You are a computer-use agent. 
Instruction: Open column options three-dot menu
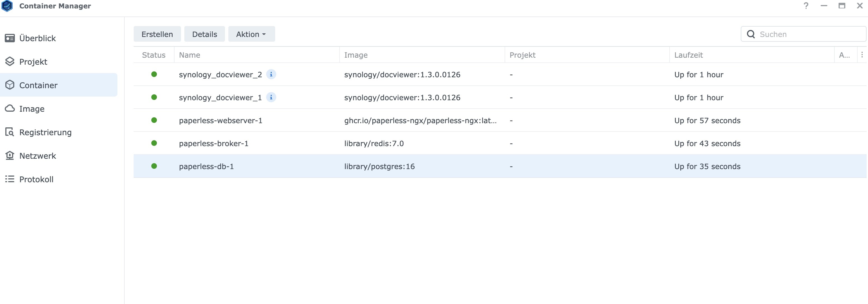[x=862, y=55]
